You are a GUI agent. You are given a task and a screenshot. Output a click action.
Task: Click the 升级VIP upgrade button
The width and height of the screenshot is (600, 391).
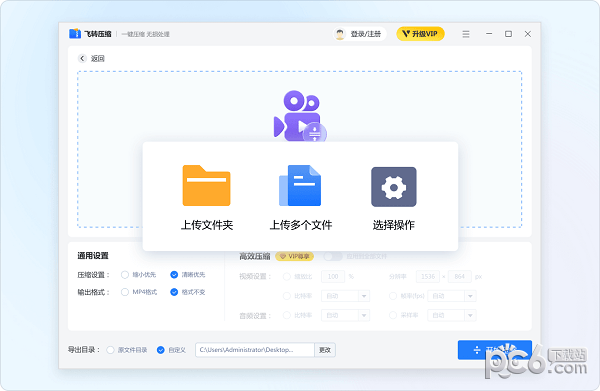click(x=420, y=34)
